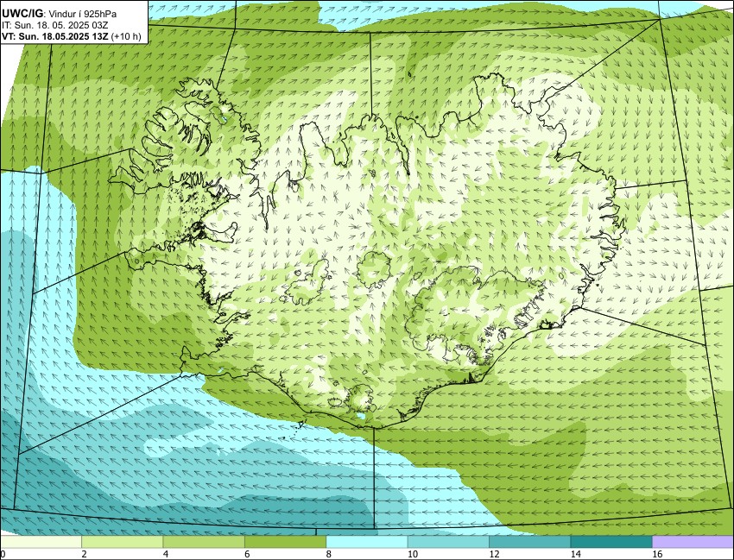Click the legend label '6'

pyautogui.click(x=247, y=554)
